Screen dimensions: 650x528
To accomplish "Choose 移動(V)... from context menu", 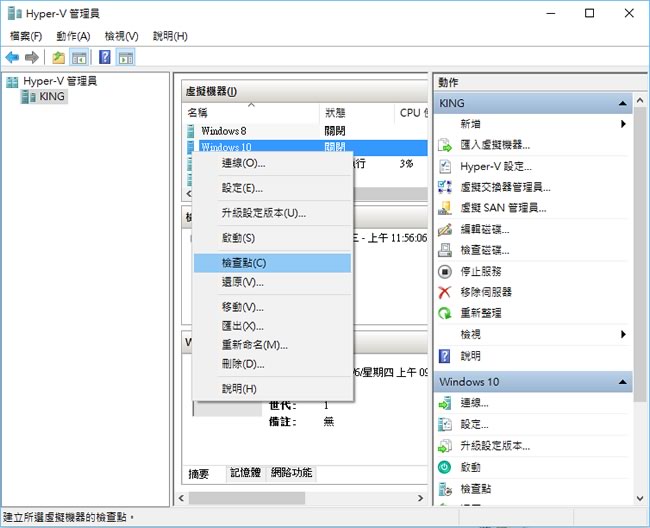I will click(272, 307).
